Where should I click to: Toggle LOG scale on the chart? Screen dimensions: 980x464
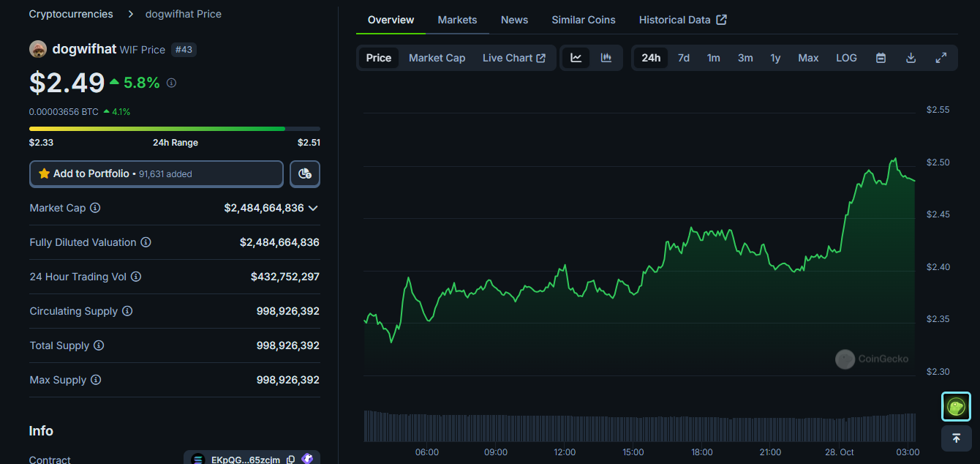(846, 57)
